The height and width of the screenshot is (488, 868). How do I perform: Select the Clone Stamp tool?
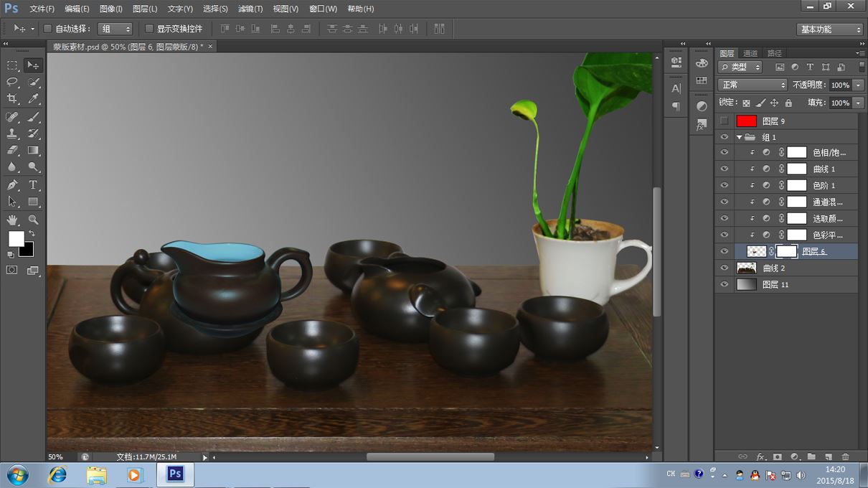tap(12, 133)
